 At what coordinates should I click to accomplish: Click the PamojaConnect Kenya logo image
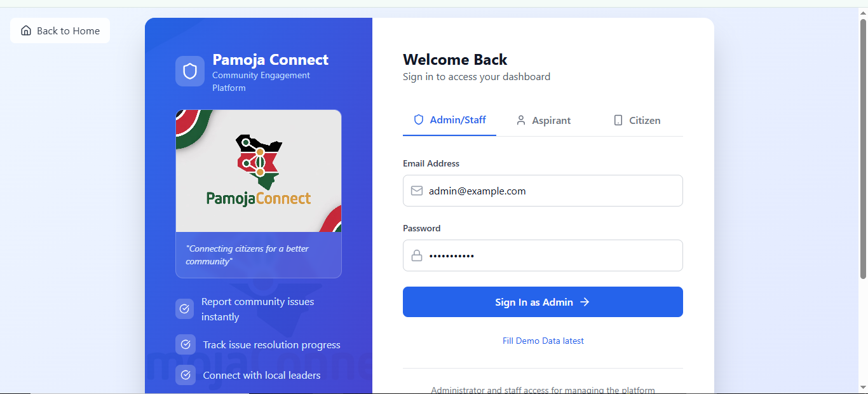point(258,170)
